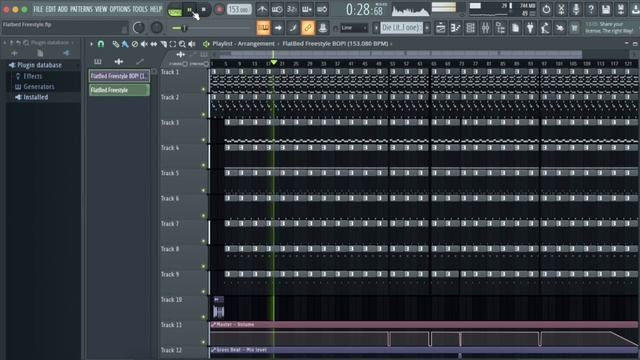This screenshot has height=360, width=640.
Task: Click the microphone one-click recording icon
Action: (x=576, y=9)
